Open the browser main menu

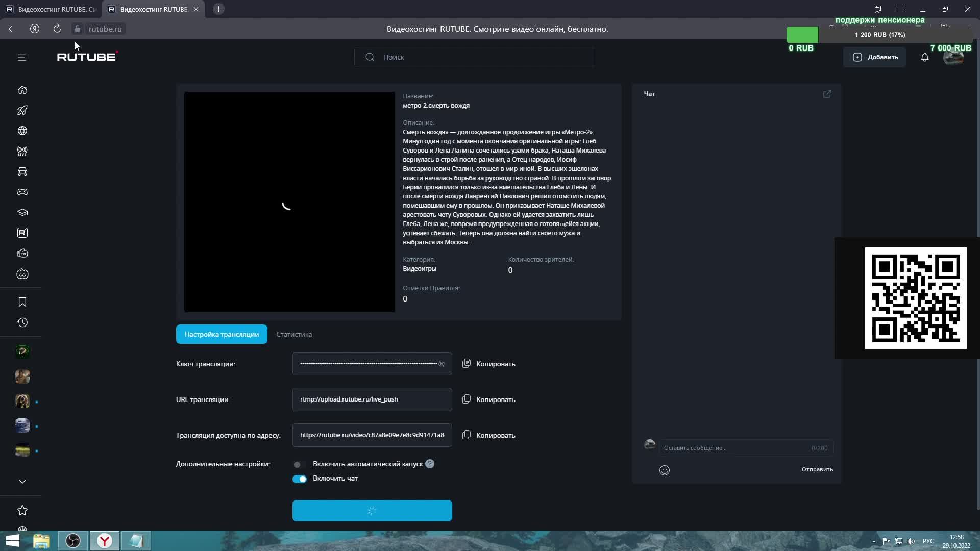[900, 9]
